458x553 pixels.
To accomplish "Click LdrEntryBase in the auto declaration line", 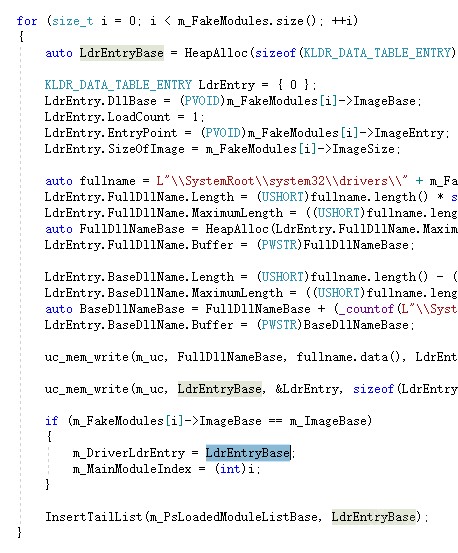I will [x=122, y=53].
